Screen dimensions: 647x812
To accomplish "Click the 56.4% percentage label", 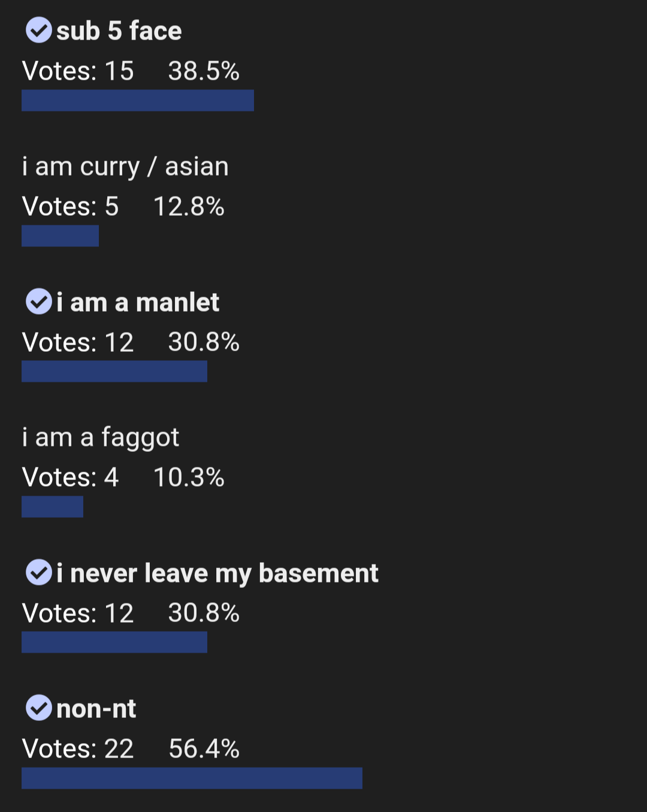I will [x=204, y=749].
